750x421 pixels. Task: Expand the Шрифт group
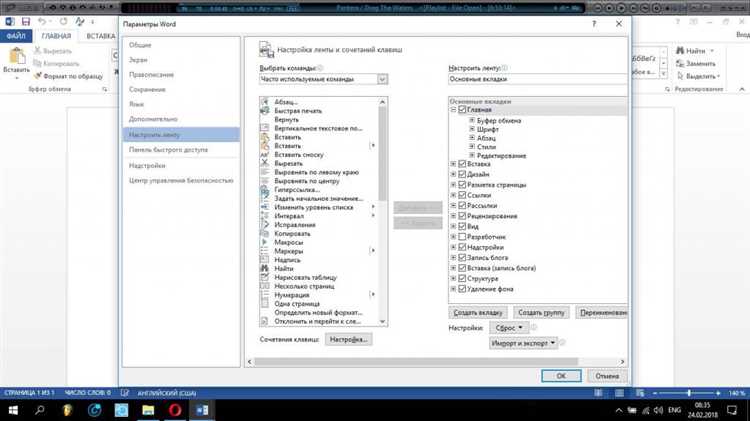click(x=472, y=129)
